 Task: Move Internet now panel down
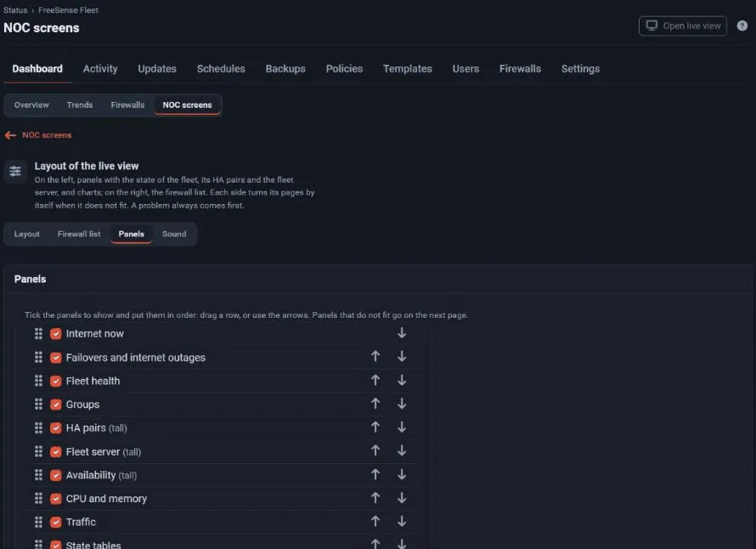tap(402, 333)
